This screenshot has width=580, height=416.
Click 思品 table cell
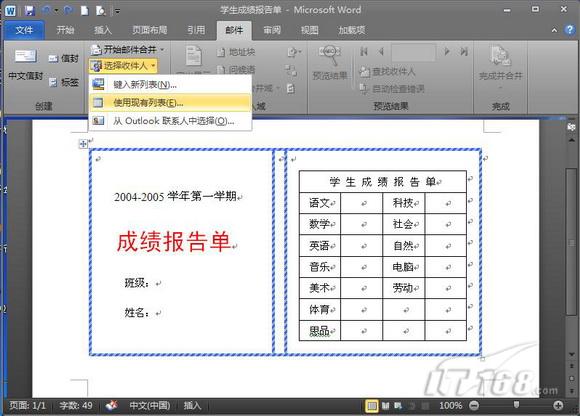[320, 331]
